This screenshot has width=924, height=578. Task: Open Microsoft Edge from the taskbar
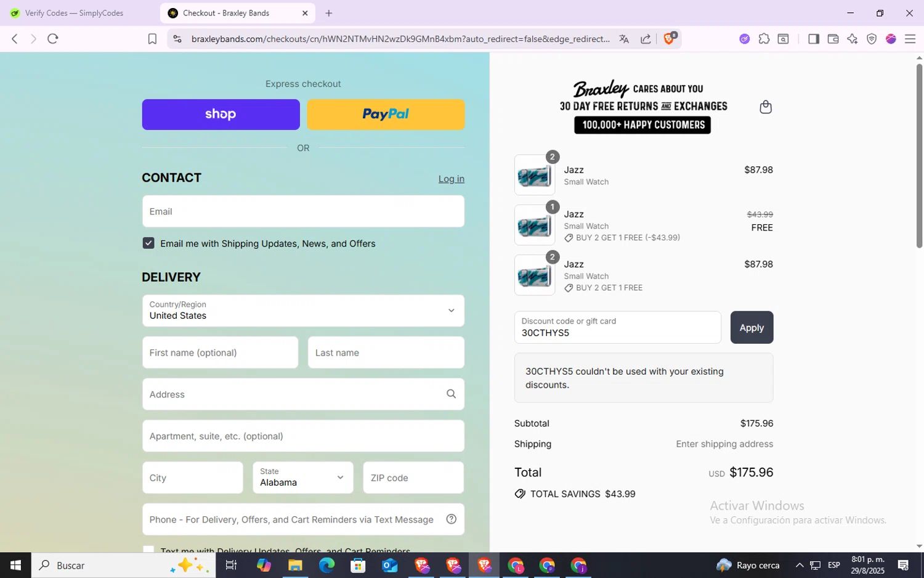tap(326, 565)
